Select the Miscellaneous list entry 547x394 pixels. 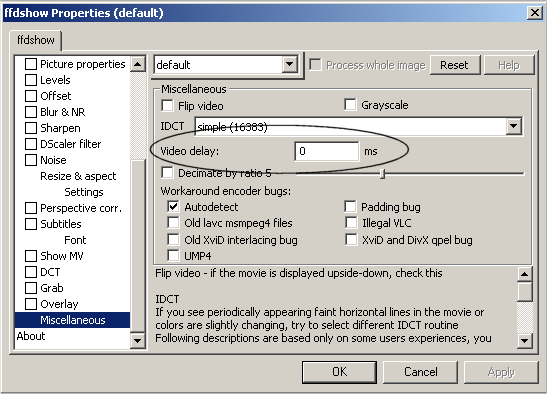click(73, 320)
